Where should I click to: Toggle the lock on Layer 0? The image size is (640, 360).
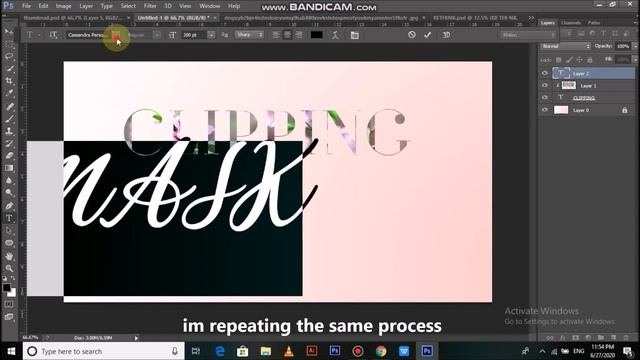[x=624, y=110]
